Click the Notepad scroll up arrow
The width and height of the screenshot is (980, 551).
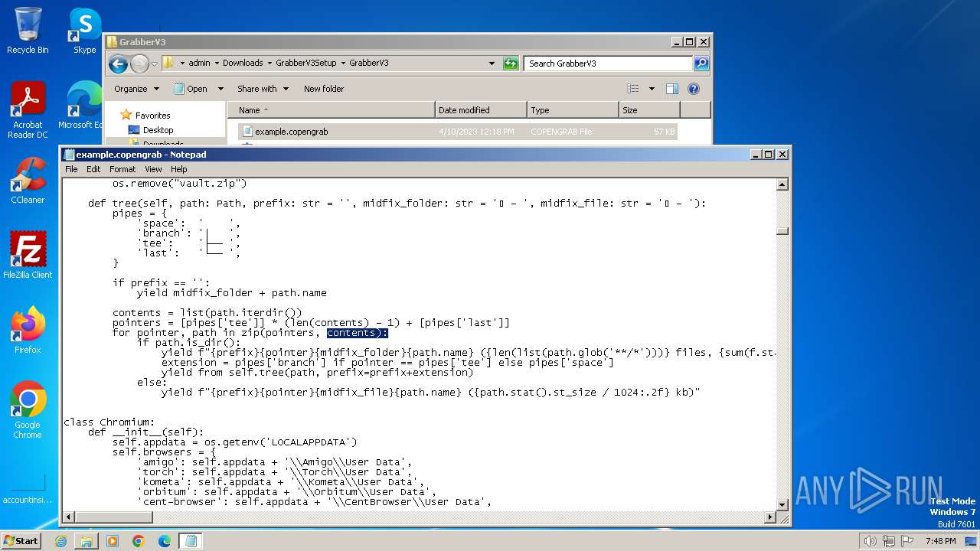782,184
